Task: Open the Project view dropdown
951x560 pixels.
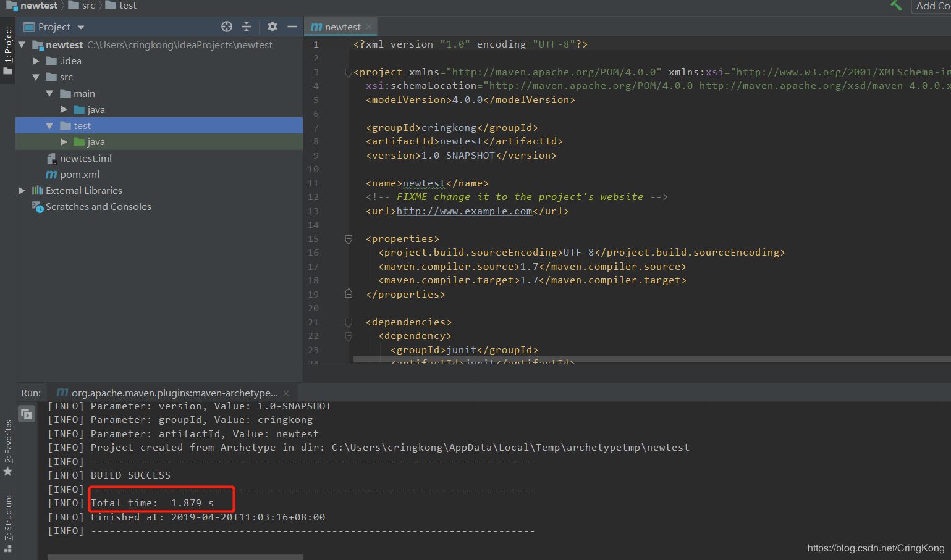Action: (81, 27)
